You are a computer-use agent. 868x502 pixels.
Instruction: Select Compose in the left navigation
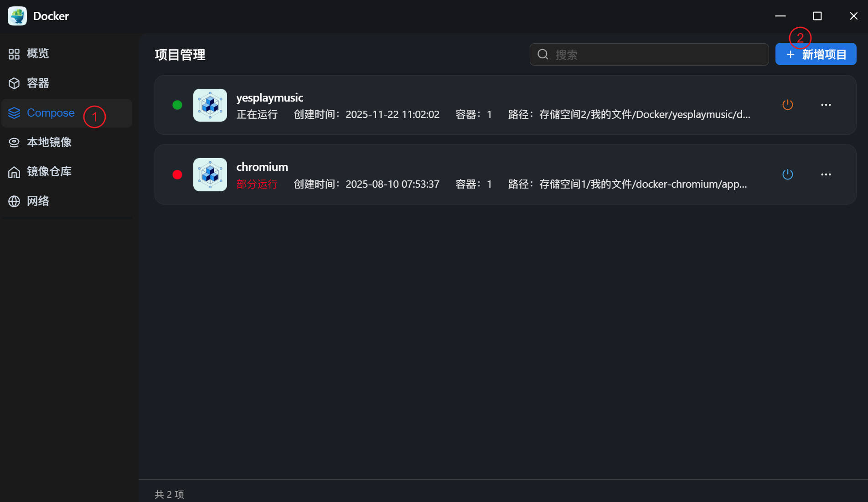51,113
